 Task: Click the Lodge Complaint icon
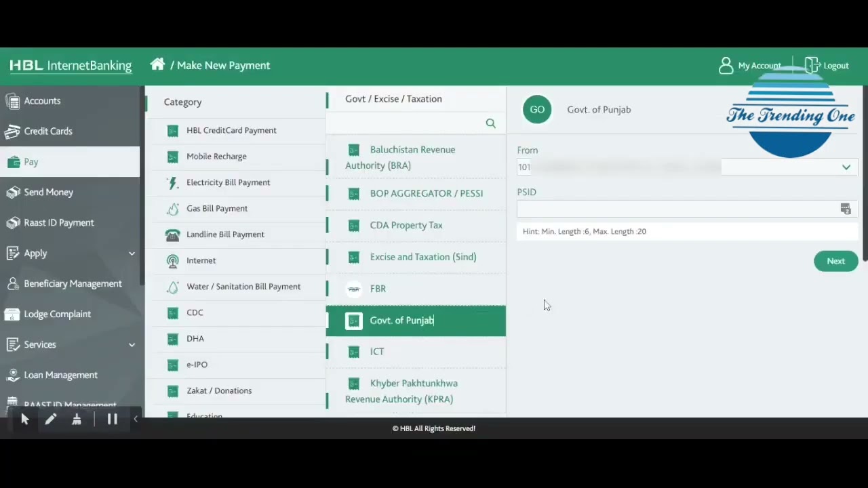coord(12,314)
